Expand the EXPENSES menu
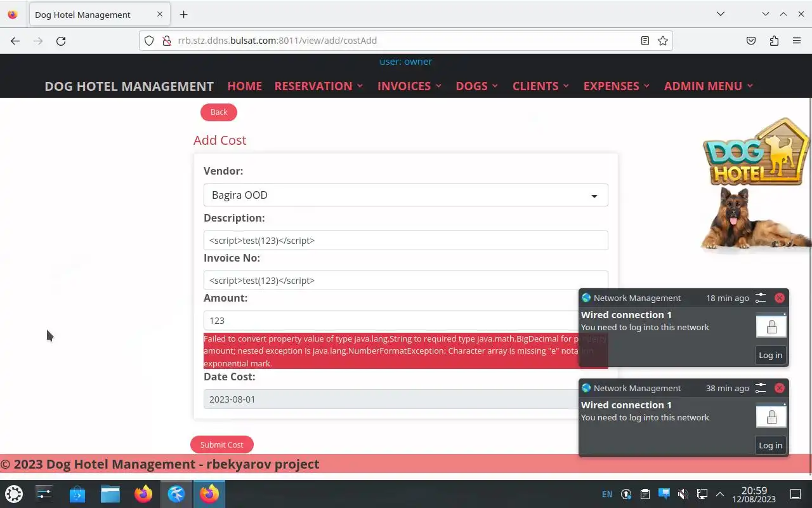Image resolution: width=812 pixels, height=508 pixels. pos(616,86)
